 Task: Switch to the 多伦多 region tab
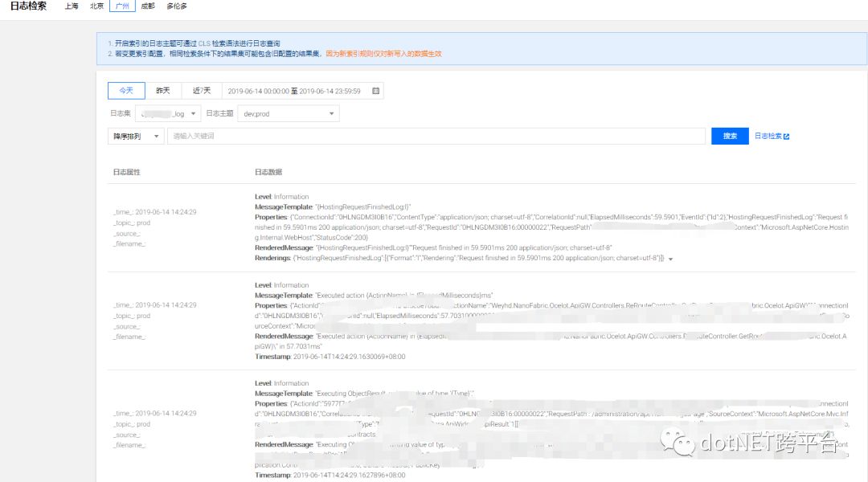(x=177, y=6)
